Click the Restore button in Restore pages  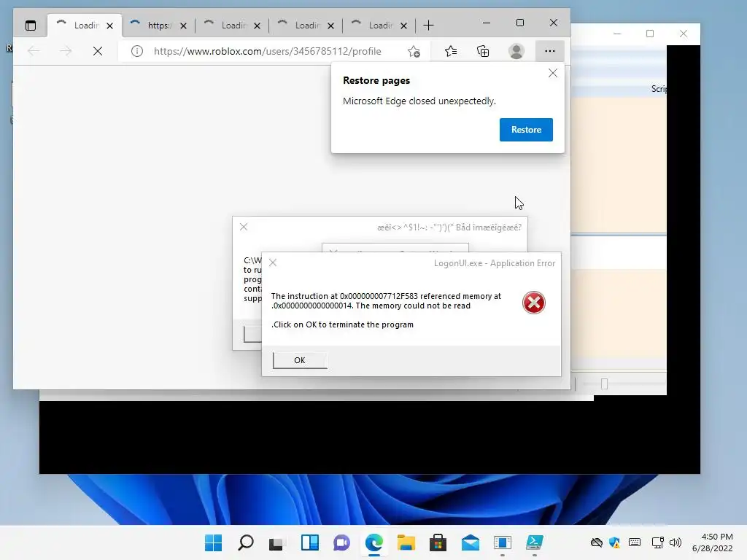coord(526,130)
